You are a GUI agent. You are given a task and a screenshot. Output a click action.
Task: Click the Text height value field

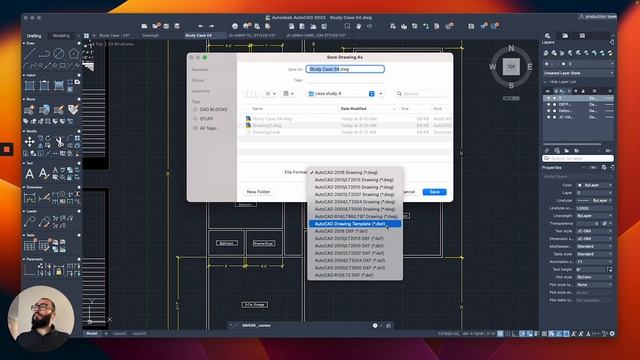point(591,269)
